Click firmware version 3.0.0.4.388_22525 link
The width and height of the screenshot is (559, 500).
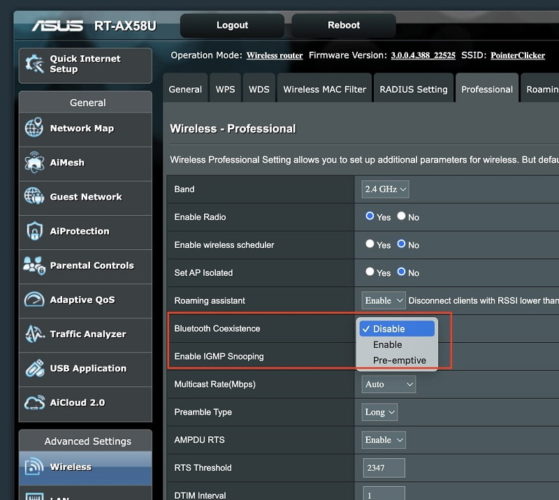click(x=423, y=56)
